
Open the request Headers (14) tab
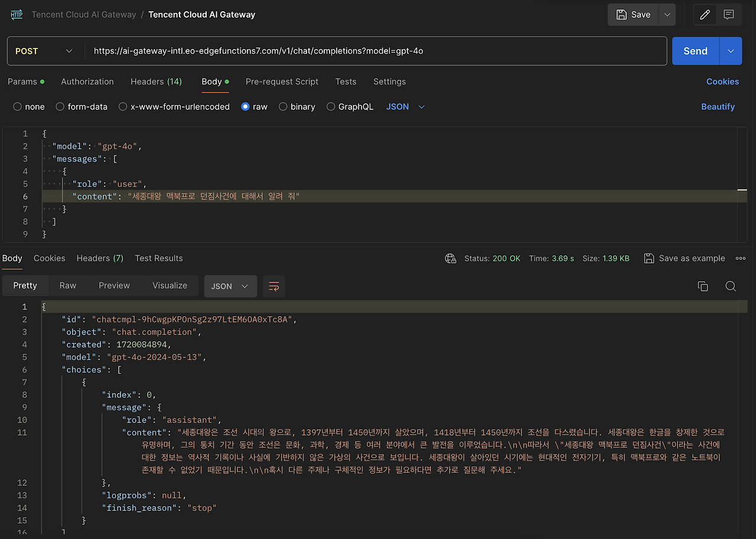tap(156, 82)
